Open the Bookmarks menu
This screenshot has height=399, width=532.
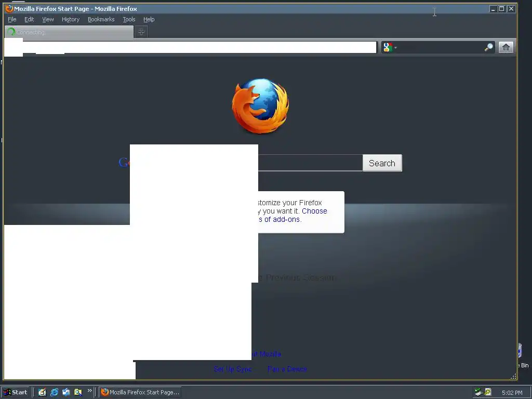pyautogui.click(x=101, y=19)
